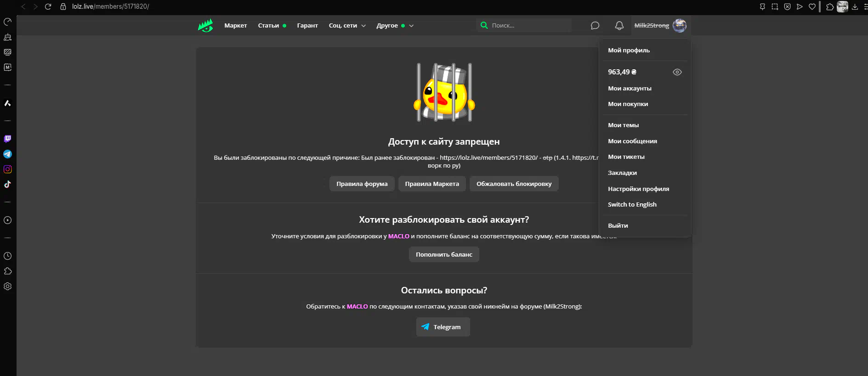Click the M chip icon in sidebar
Screen dimensions: 868x376
pos(7,67)
